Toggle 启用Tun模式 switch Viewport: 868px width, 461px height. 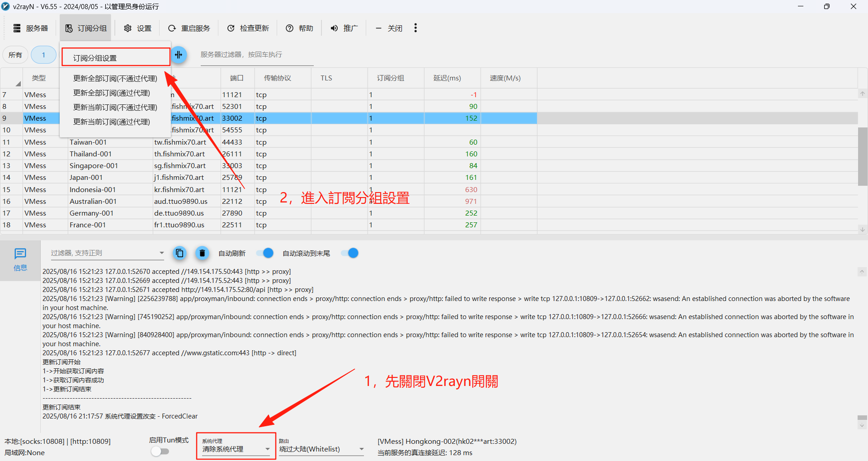pos(160,451)
